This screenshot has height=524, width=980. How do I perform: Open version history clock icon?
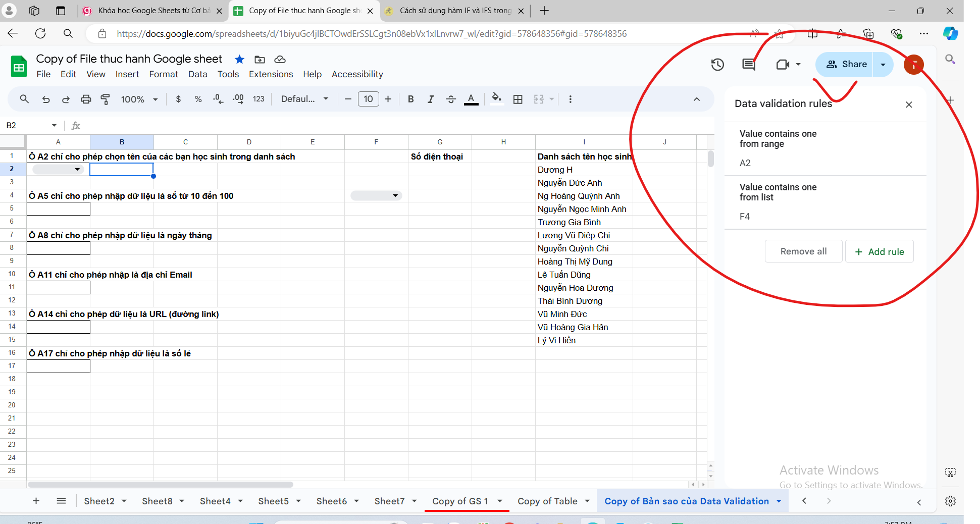(717, 65)
